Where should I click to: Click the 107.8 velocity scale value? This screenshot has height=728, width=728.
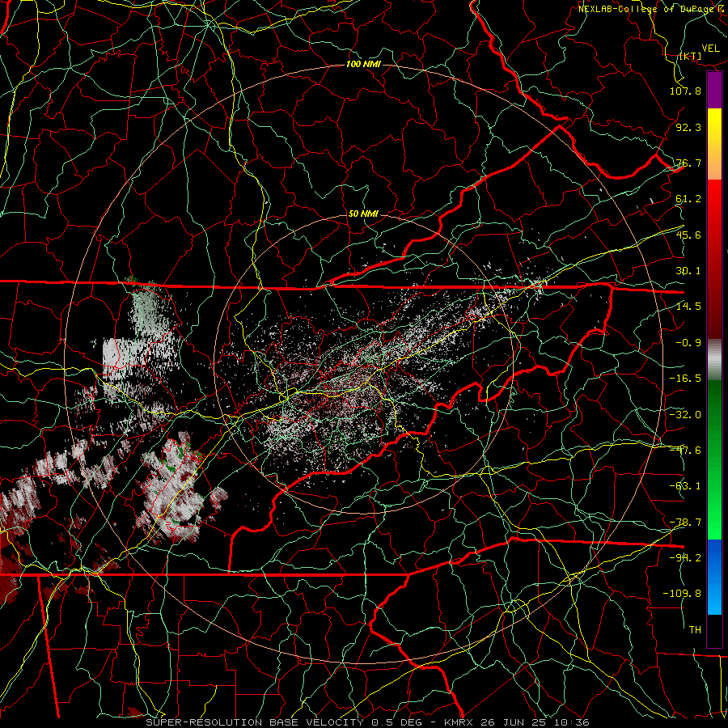(685, 91)
